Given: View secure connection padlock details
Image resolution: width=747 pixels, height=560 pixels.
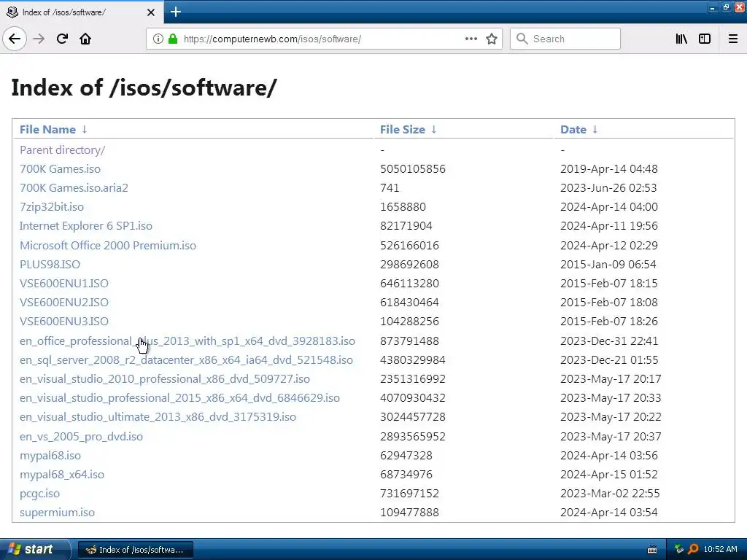Looking at the screenshot, I should (173, 39).
